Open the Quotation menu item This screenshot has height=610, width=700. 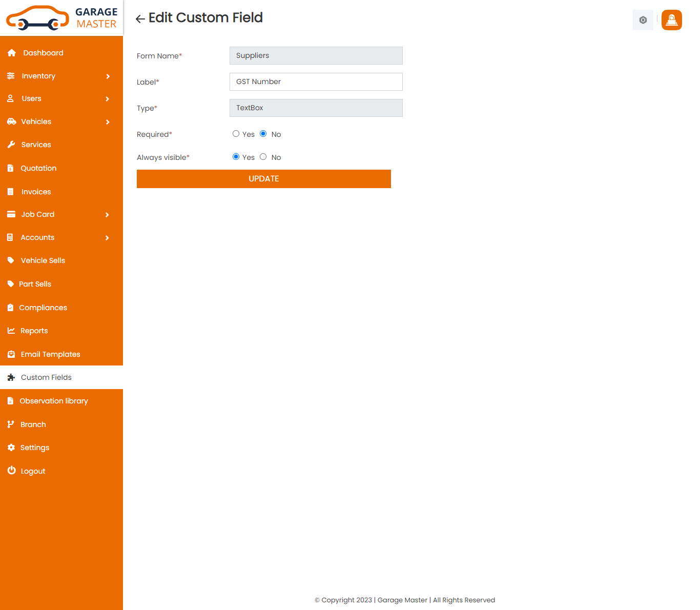tap(38, 168)
